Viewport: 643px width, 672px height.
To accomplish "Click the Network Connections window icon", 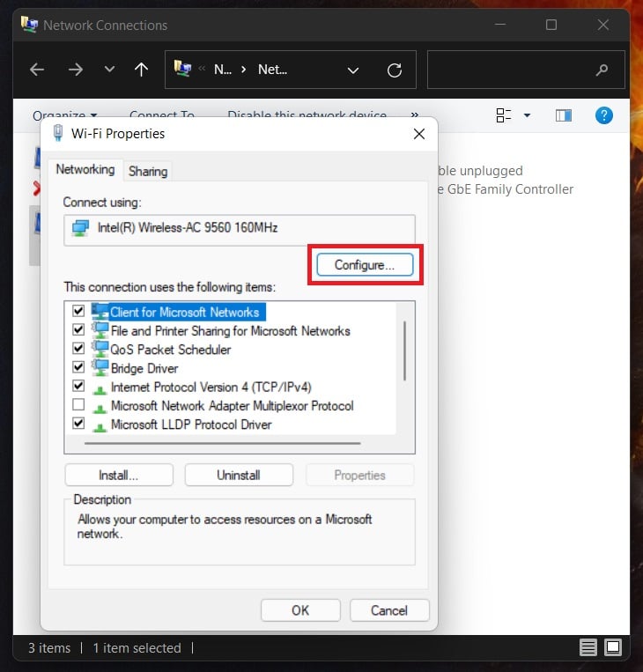I will 29,25.
